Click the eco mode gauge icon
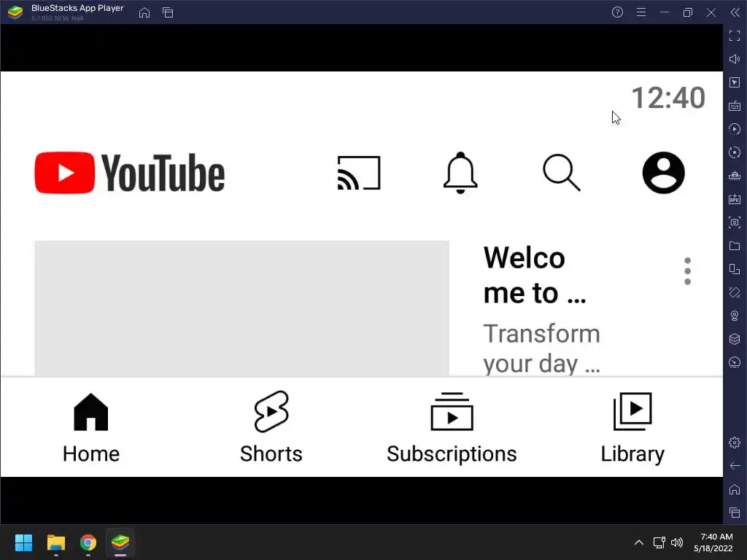 pyautogui.click(x=735, y=362)
